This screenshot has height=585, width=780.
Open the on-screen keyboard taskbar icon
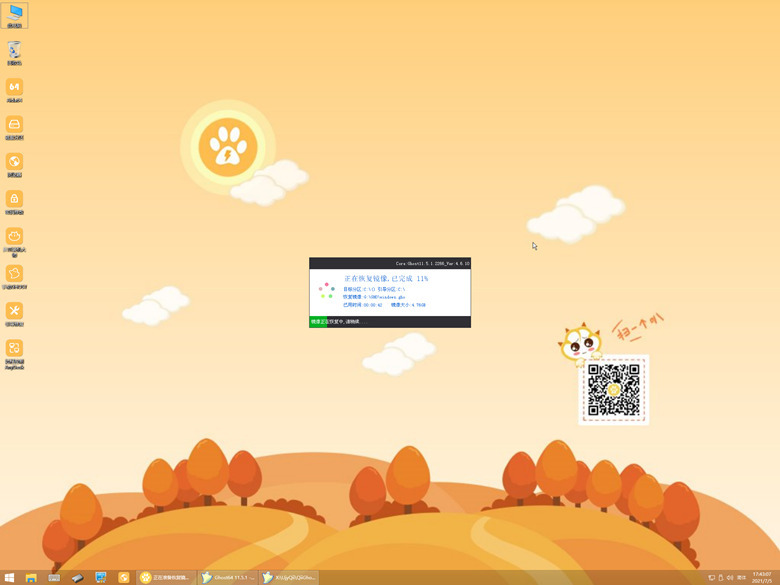[54, 577]
